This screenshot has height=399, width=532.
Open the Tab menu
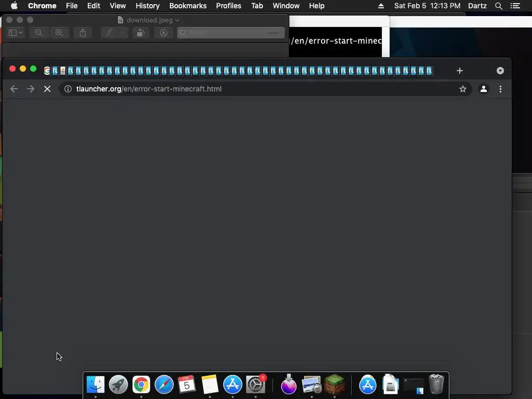257,6
